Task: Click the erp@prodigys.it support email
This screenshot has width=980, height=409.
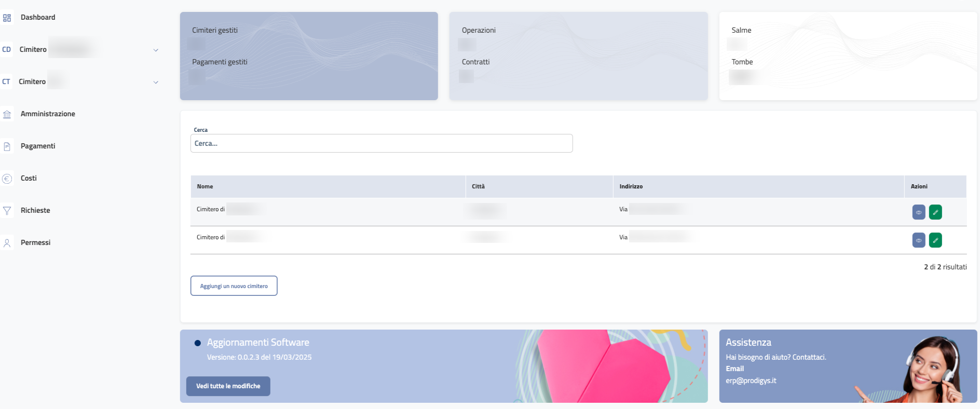Action: pos(751,381)
